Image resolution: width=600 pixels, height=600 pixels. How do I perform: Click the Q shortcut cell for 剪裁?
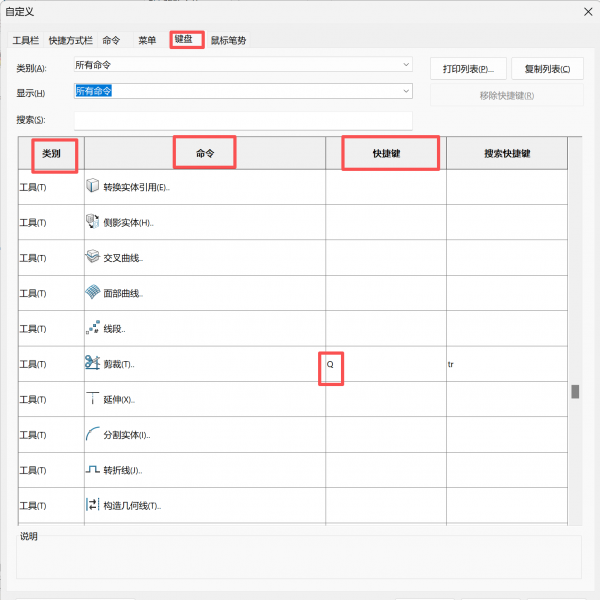(x=386, y=364)
